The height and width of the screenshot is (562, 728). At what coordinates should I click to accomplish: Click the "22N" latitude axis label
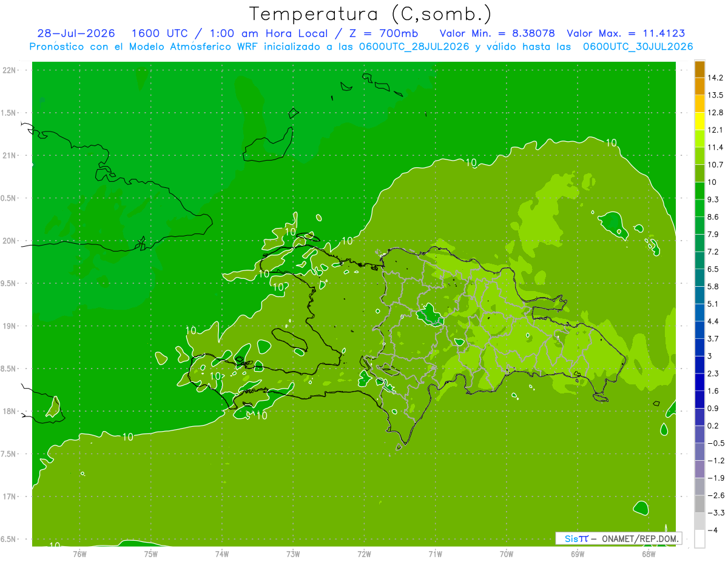pos(10,70)
